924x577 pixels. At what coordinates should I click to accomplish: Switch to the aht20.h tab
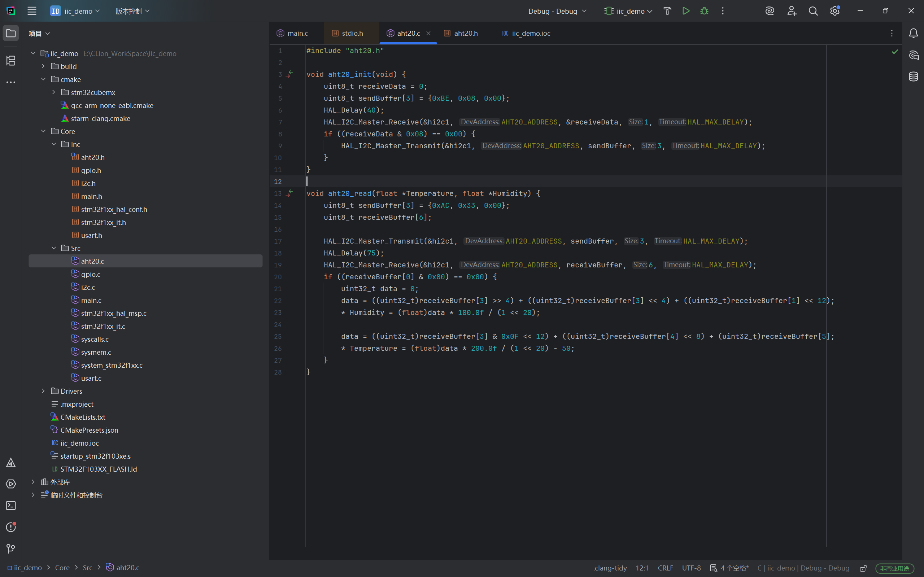pyautogui.click(x=466, y=34)
